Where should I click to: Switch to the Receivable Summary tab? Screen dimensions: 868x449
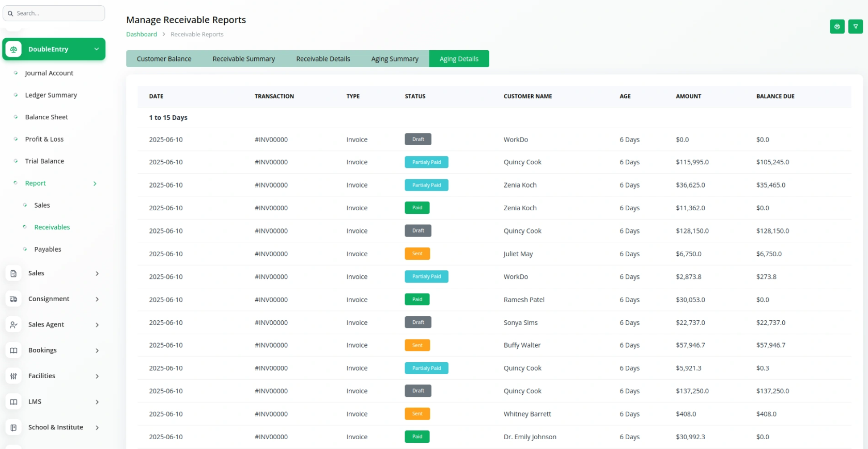244,59
